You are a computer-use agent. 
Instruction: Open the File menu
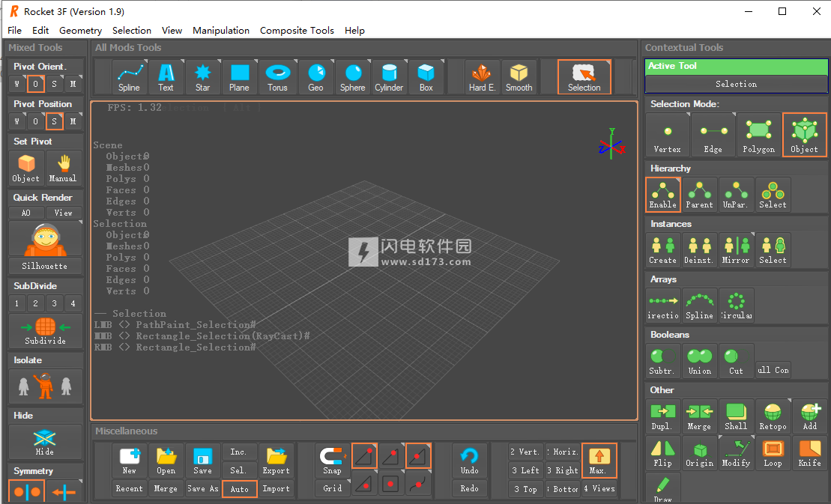tap(15, 30)
